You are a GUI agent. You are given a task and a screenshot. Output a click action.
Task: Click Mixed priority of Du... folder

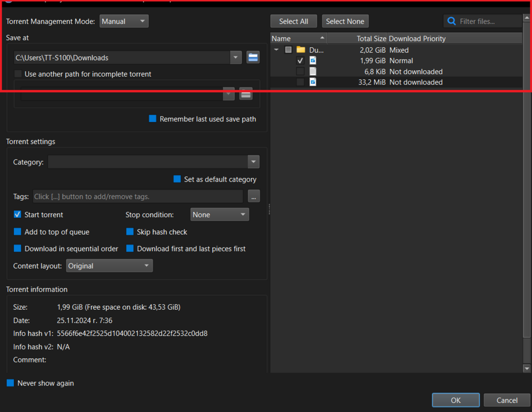click(399, 50)
